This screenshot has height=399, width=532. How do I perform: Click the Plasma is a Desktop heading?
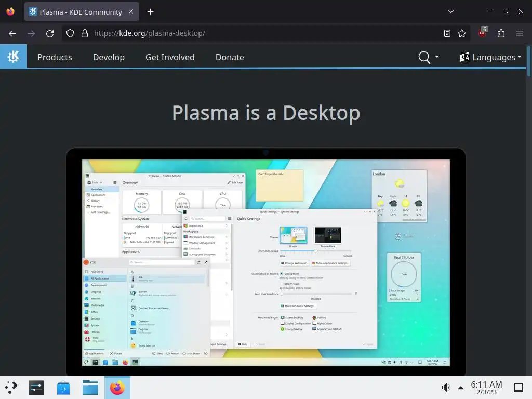[266, 113]
